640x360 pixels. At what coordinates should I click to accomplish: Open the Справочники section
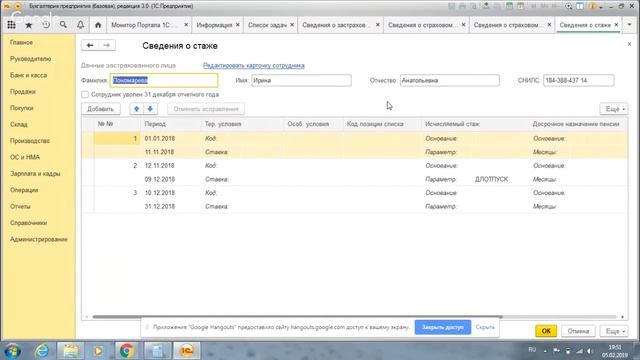29,223
